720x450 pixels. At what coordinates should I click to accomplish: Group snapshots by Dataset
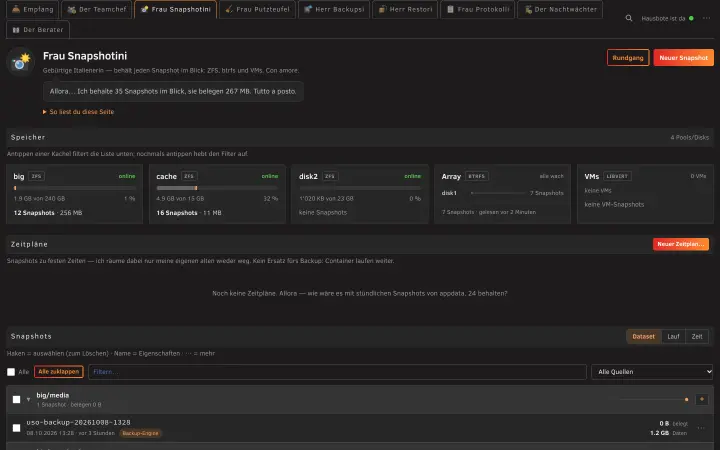(x=643, y=337)
